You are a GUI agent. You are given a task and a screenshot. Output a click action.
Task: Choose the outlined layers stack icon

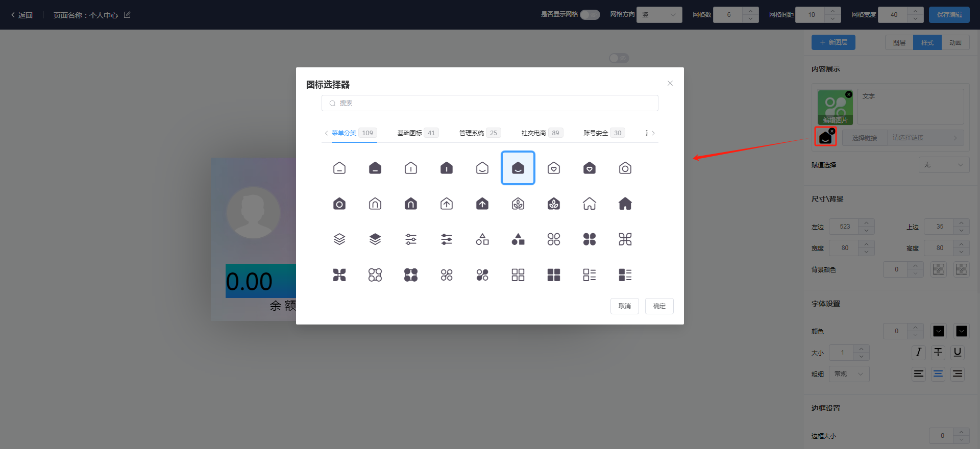[339, 239]
